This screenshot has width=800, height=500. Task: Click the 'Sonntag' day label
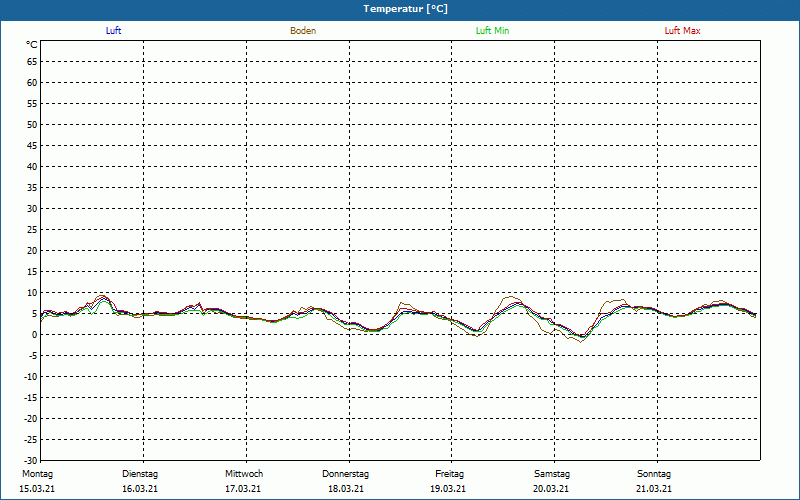point(654,474)
